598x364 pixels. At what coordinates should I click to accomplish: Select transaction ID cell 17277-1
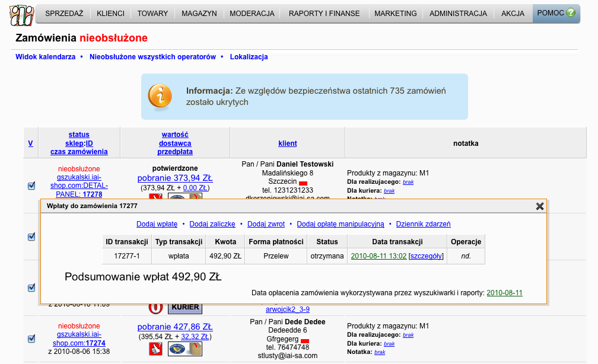[x=127, y=256]
